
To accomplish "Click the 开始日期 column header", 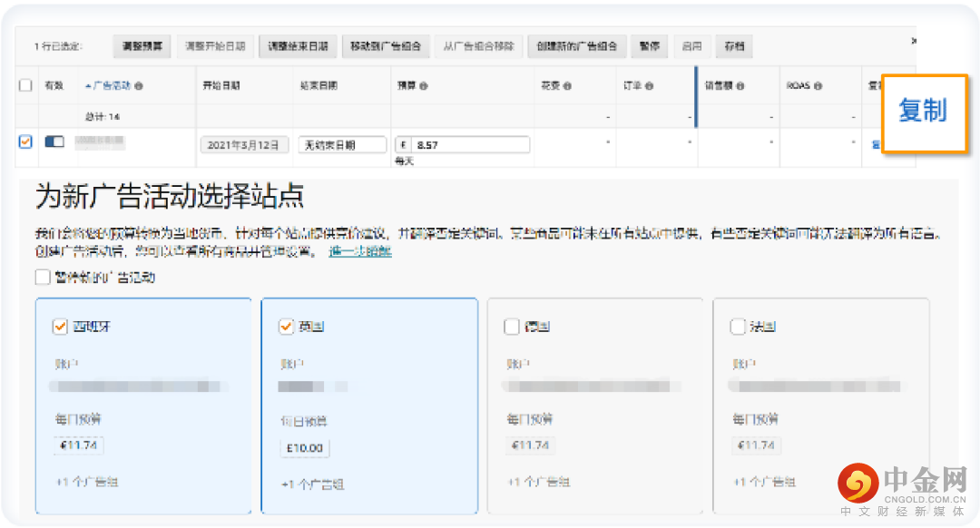I will click(x=222, y=85).
